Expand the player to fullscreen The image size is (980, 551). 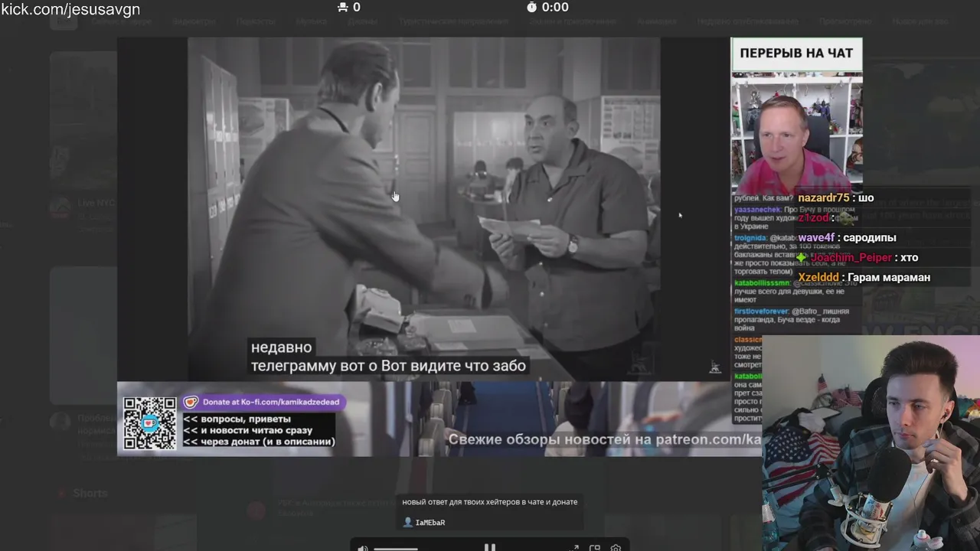point(575,548)
